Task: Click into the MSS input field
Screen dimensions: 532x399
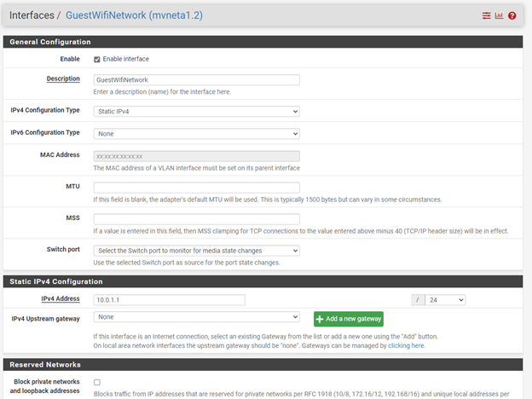Action: coord(196,219)
